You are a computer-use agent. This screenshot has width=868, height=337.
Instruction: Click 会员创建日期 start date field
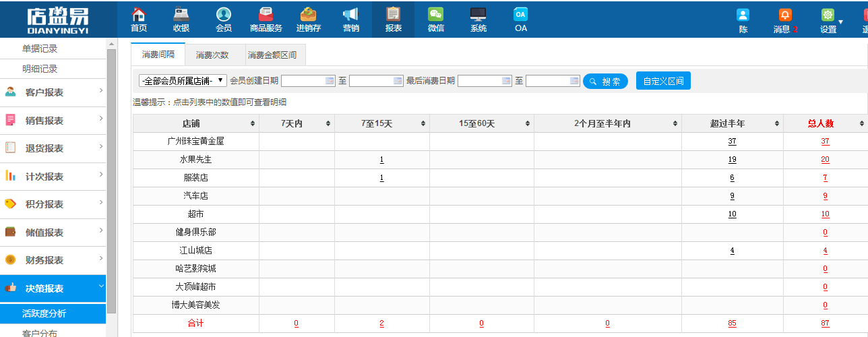tap(309, 81)
